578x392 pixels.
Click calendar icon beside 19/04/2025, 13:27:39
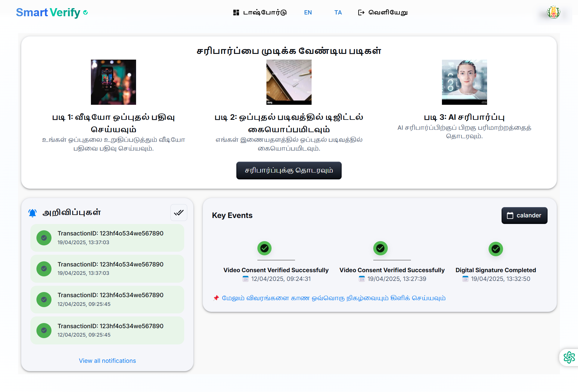pos(362,279)
